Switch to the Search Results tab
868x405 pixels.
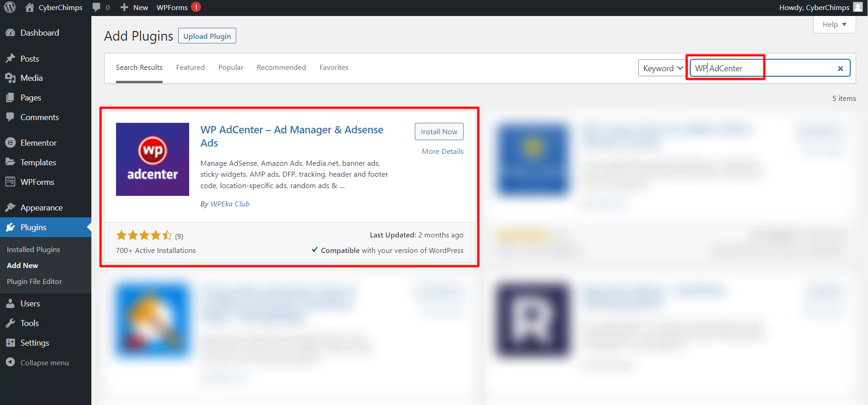pos(139,68)
